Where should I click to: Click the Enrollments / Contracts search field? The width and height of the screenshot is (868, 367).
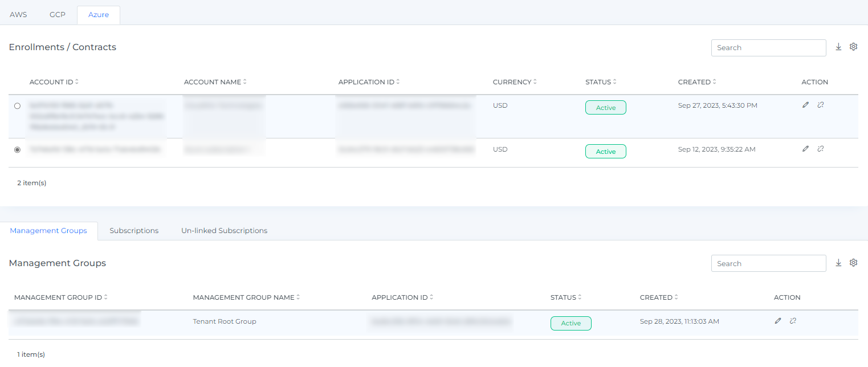tap(768, 48)
